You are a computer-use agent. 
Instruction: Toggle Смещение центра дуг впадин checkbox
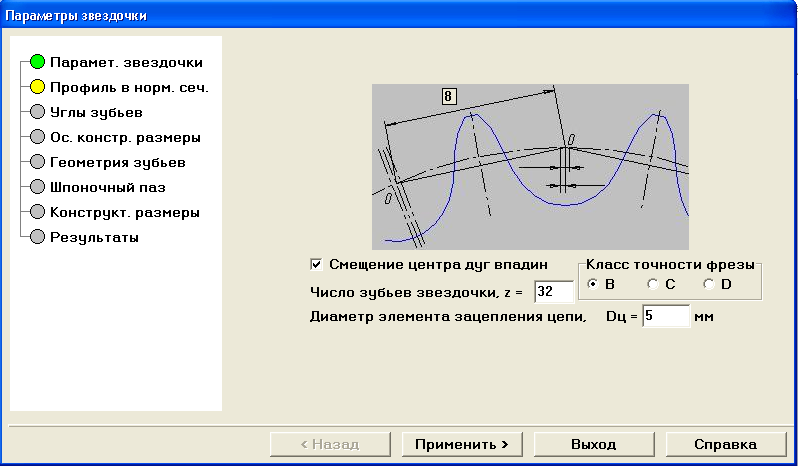coord(316,265)
